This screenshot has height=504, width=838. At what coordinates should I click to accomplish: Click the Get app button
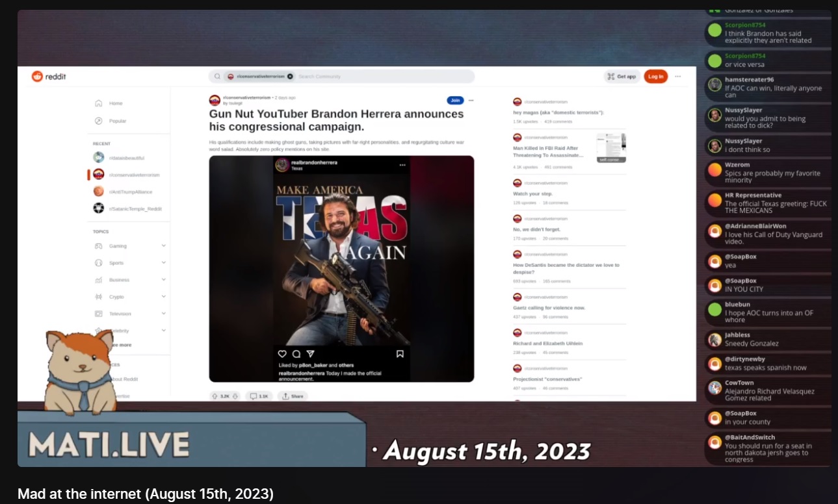(622, 77)
